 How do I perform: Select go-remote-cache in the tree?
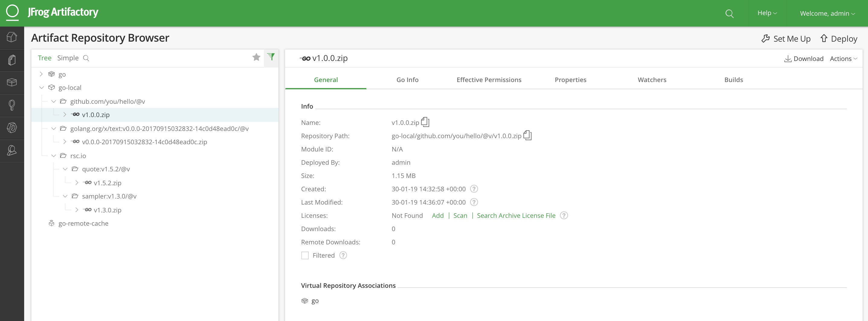(x=83, y=224)
